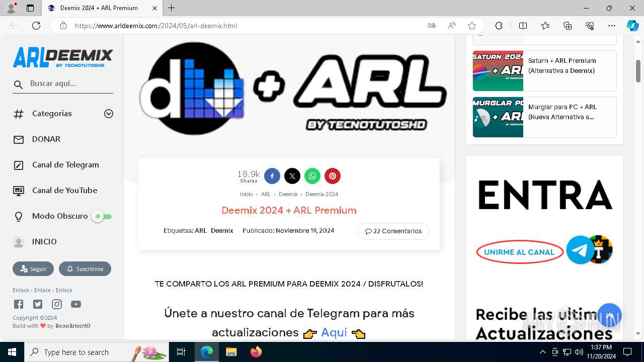Click the browser address bar URL
The width and height of the screenshot is (644, 362).
(156, 26)
